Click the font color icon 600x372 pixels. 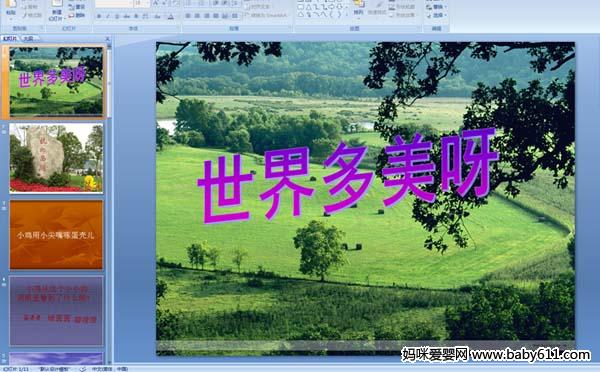coord(170,16)
